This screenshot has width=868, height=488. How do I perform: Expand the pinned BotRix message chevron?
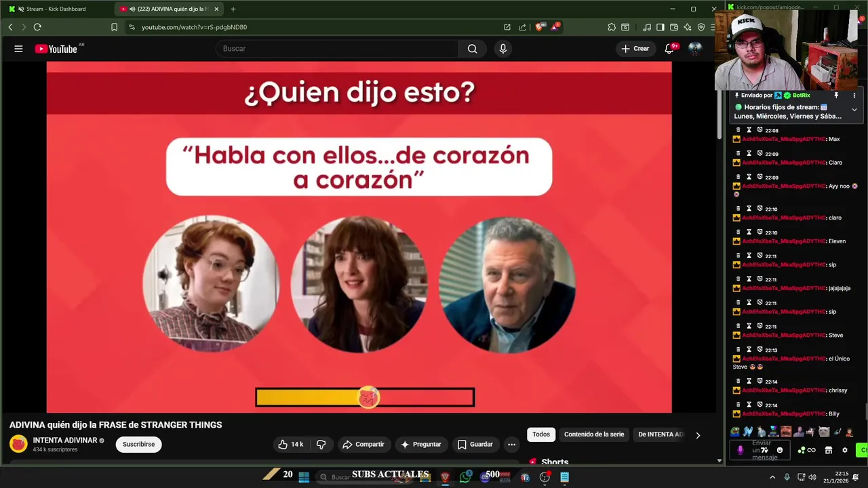coord(854,110)
